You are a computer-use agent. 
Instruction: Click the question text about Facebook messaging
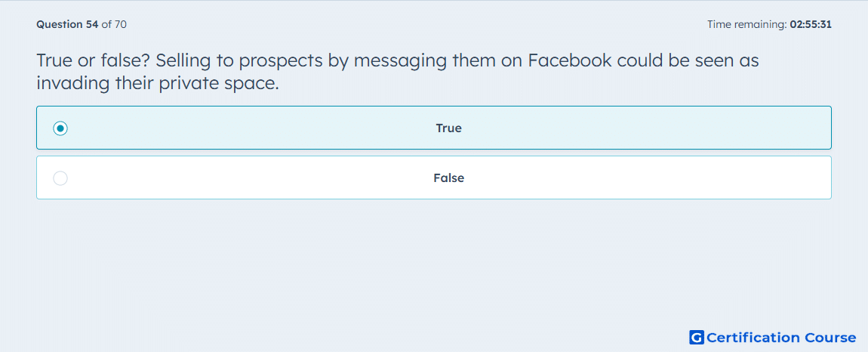pos(398,72)
